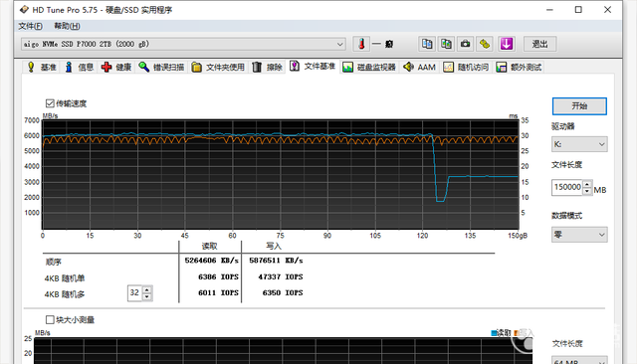Click the purple download arrow icon
Viewport: 637px width, 364px height.
coord(507,44)
